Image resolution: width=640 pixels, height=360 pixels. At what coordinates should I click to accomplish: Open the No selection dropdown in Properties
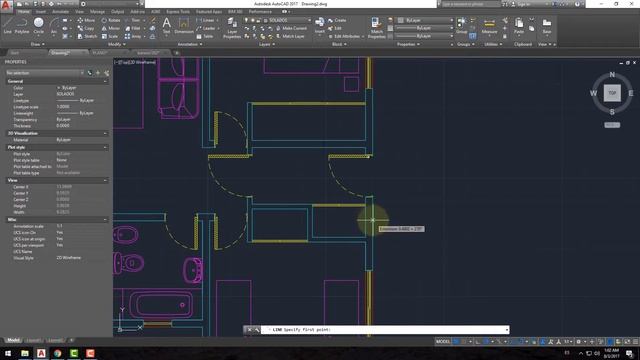[x=45, y=73]
